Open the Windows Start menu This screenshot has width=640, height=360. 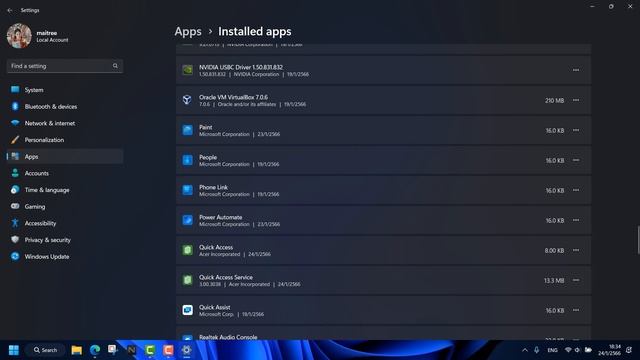click(13, 350)
